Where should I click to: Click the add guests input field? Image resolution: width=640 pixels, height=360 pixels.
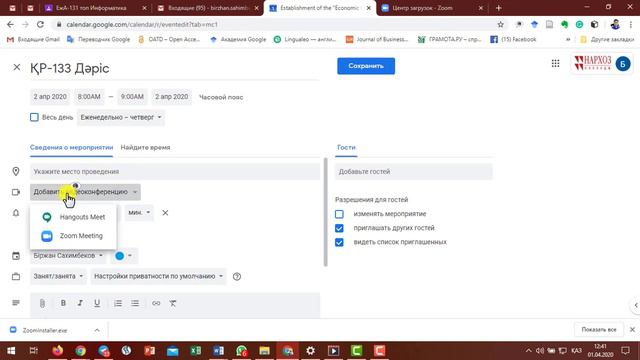pos(413,172)
